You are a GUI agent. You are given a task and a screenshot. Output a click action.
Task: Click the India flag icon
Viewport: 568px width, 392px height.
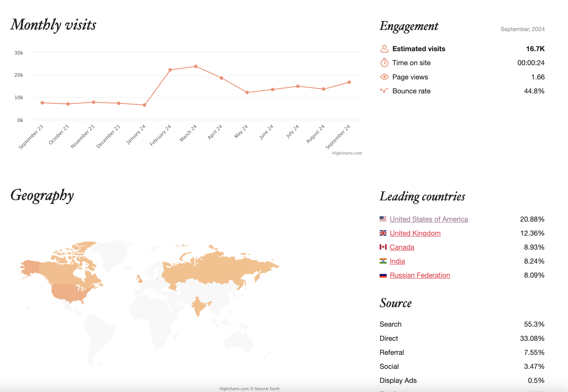(x=383, y=261)
